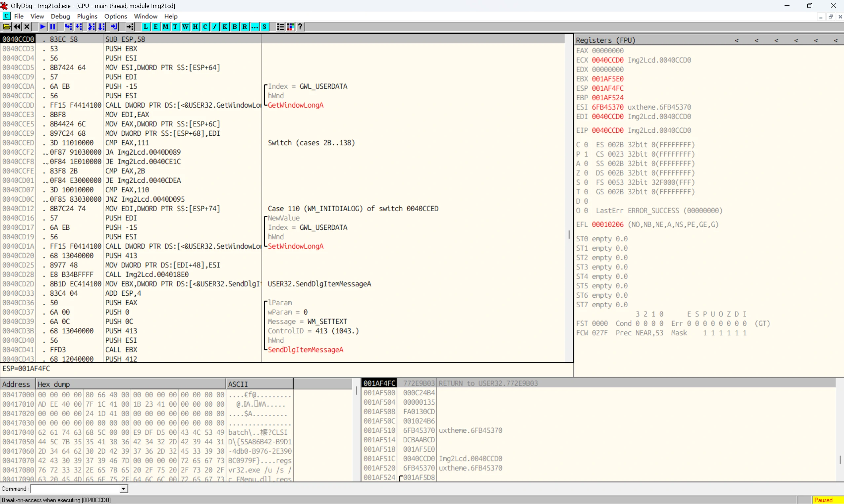The image size is (844, 504).
Task: Open Call stack with K icon
Action: click(x=225, y=27)
